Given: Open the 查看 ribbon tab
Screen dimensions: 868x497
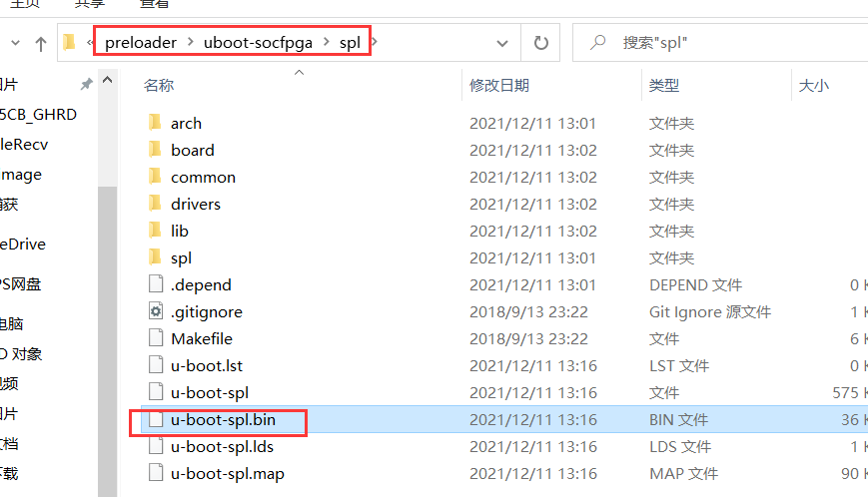Looking at the screenshot, I should click(x=154, y=4).
